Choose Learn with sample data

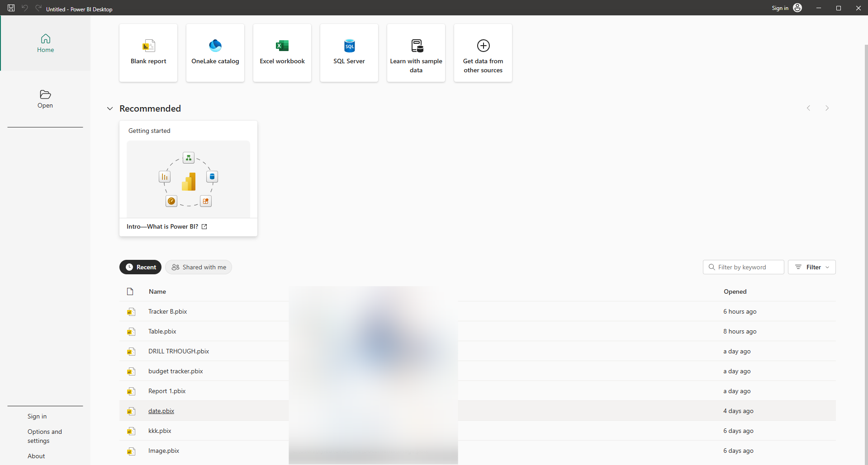click(416, 53)
